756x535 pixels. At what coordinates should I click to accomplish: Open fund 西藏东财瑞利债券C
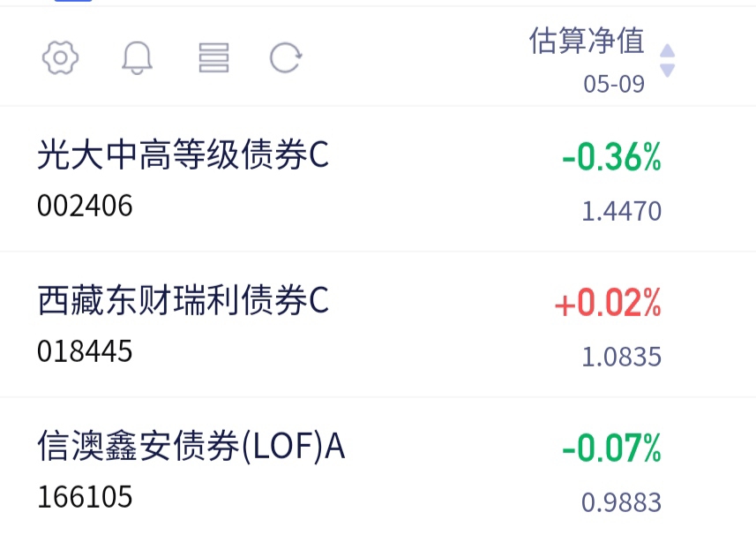(x=183, y=300)
